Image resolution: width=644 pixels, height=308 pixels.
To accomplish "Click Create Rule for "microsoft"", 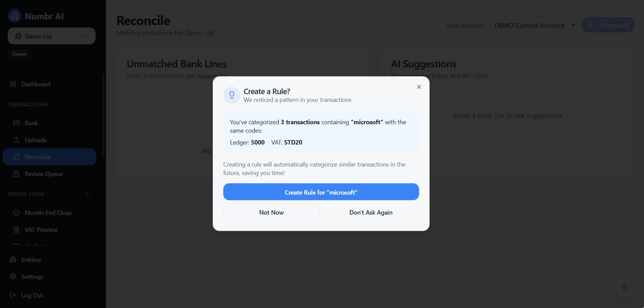I will pyautogui.click(x=321, y=192).
